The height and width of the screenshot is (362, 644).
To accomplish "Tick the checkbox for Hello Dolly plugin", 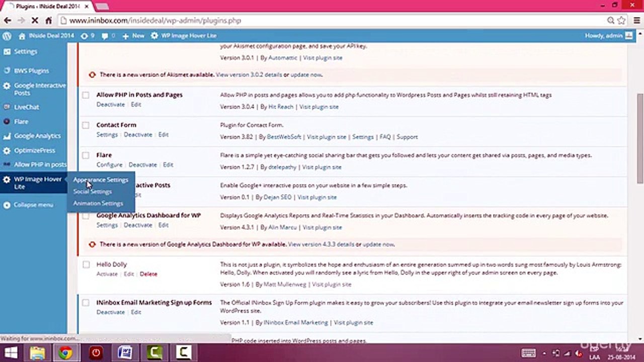I will [86, 264].
